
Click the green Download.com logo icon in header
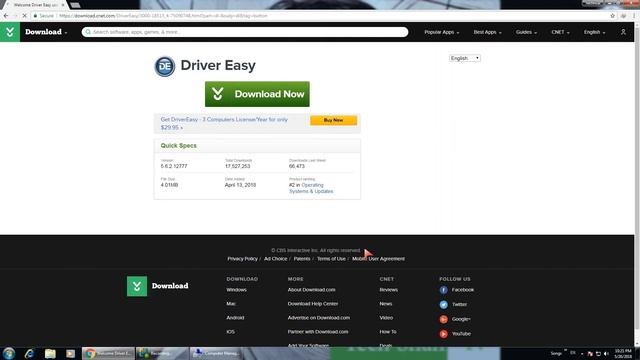10,32
